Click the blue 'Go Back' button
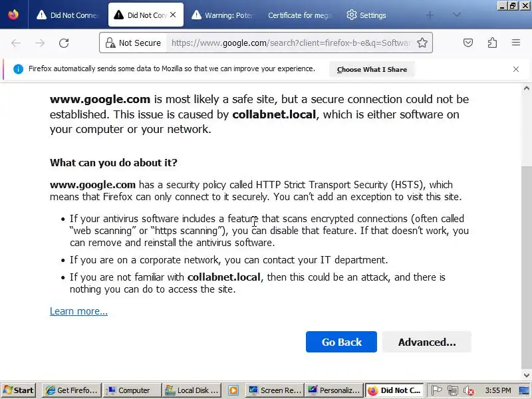Viewport: 532px width, 399px height. 341,342
